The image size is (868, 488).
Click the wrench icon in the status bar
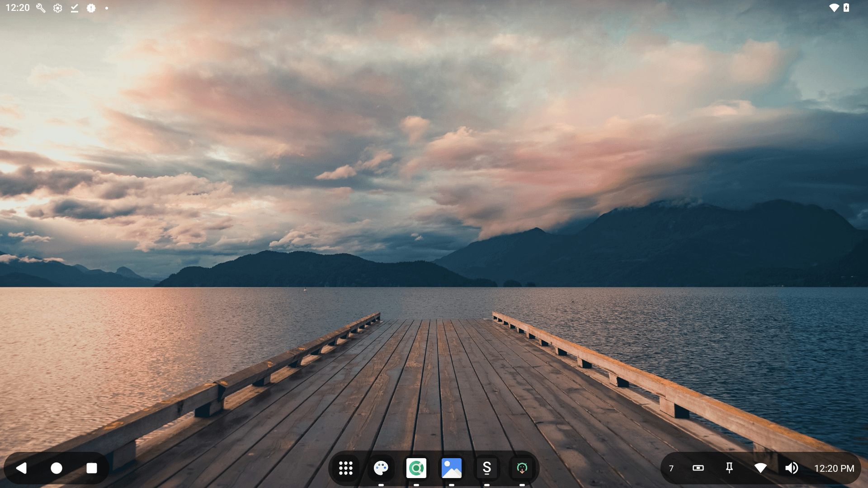pos(41,8)
